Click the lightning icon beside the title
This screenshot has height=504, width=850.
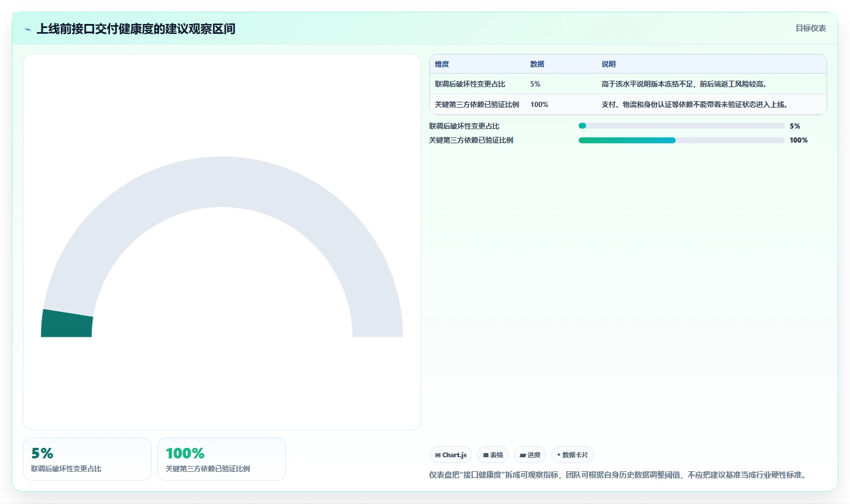coord(27,29)
